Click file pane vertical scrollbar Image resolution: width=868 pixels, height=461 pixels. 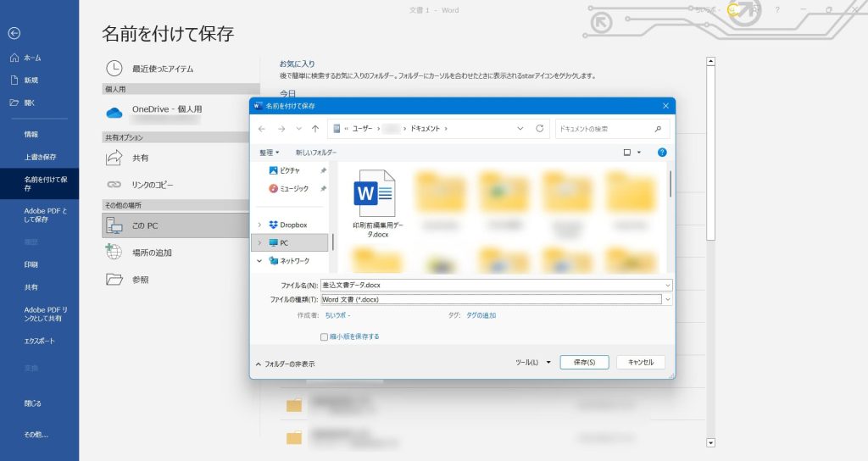[x=670, y=184]
